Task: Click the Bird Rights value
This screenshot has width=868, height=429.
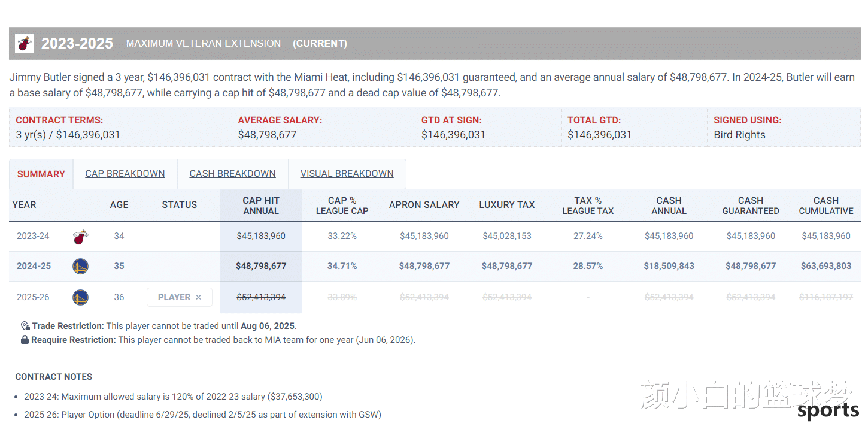Action: pyautogui.click(x=739, y=135)
